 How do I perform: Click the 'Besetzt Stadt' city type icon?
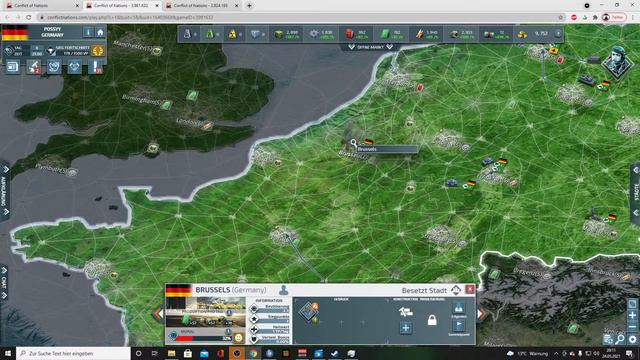pos(456,290)
